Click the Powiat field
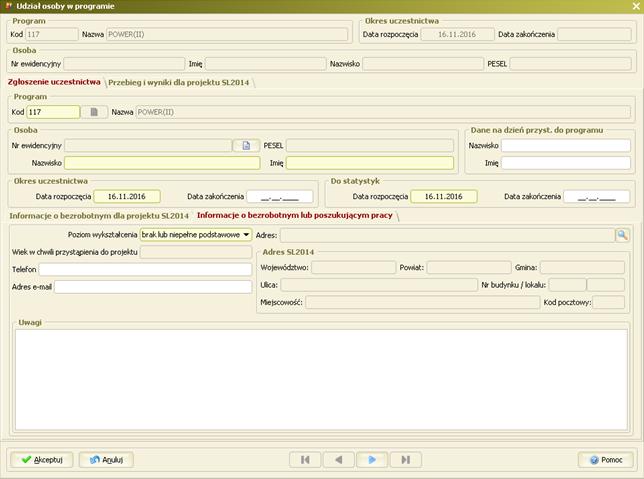 (469, 267)
